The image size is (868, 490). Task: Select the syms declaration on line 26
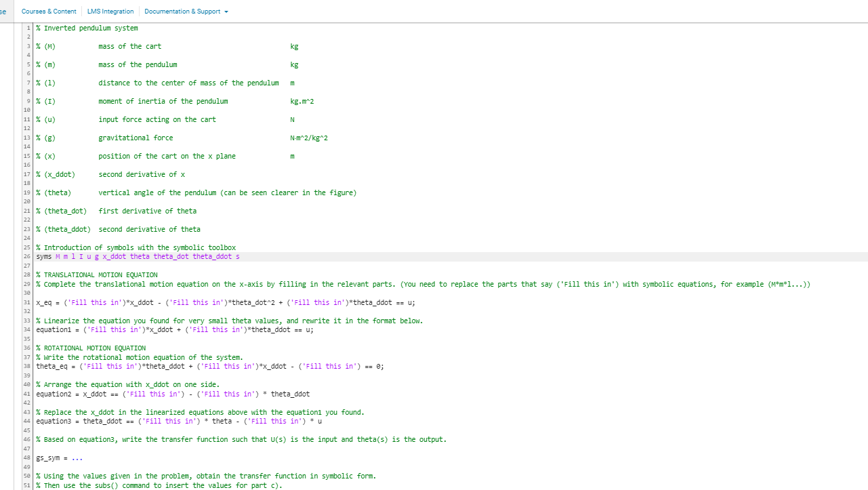click(136, 256)
